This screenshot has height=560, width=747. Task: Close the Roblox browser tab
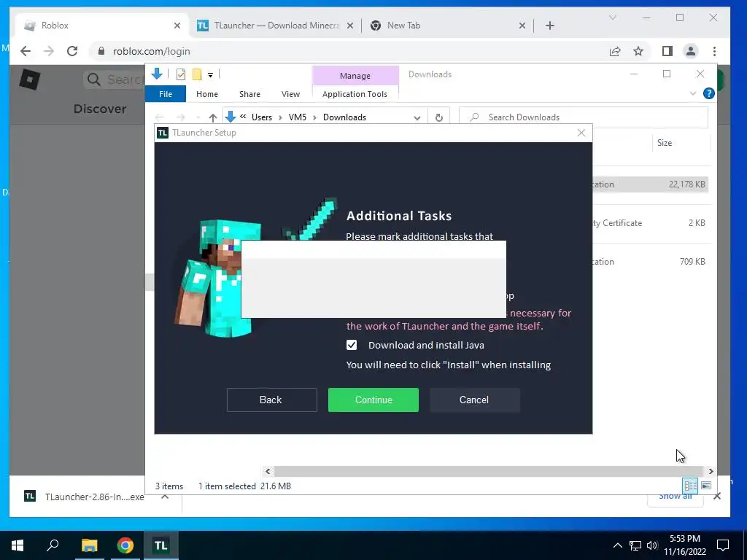(177, 26)
